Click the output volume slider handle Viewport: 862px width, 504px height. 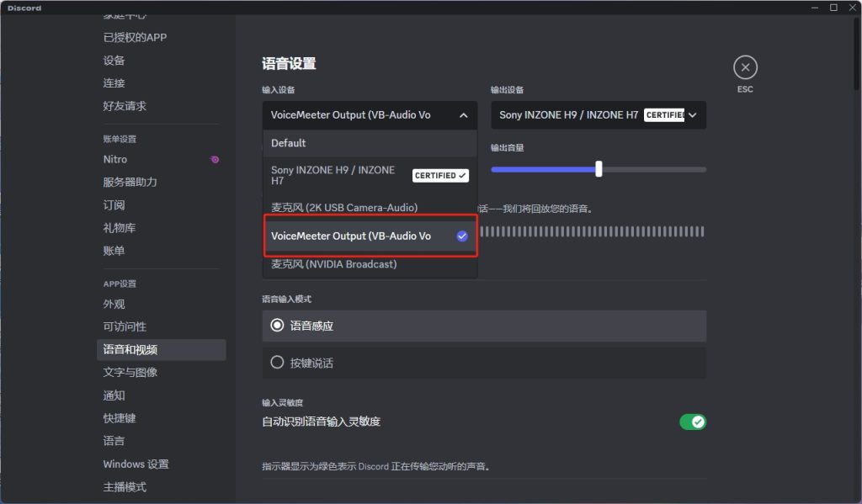point(599,169)
